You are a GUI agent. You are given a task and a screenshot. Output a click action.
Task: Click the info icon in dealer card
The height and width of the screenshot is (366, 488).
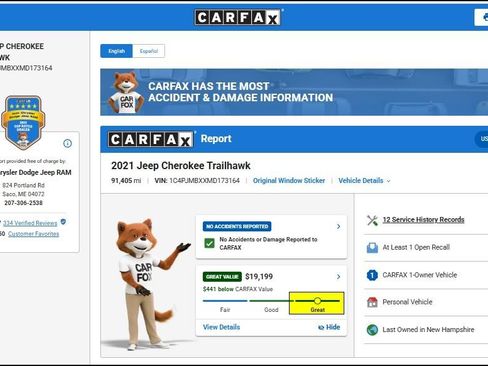67,143
